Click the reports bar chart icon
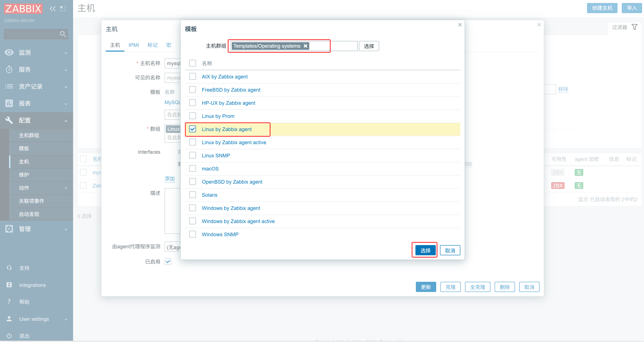The width and height of the screenshot is (644, 342). coord(9,103)
